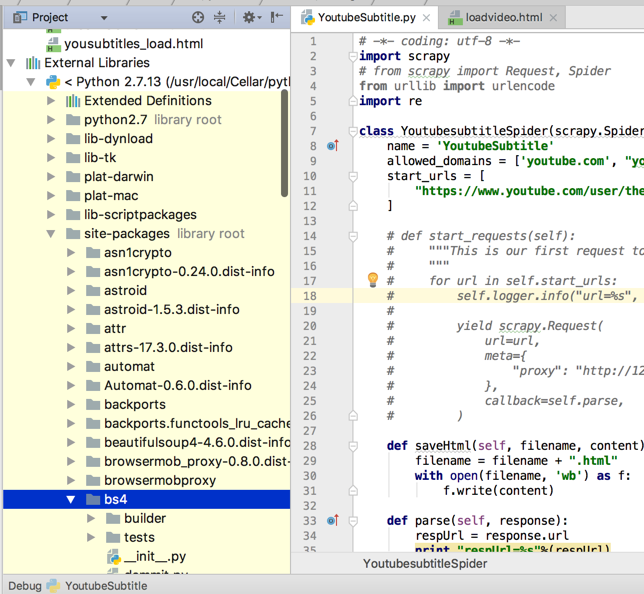Image resolution: width=644 pixels, height=594 pixels.
Task: Click the lightbulb intention icon on line 17
Action: click(x=372, y=279)
